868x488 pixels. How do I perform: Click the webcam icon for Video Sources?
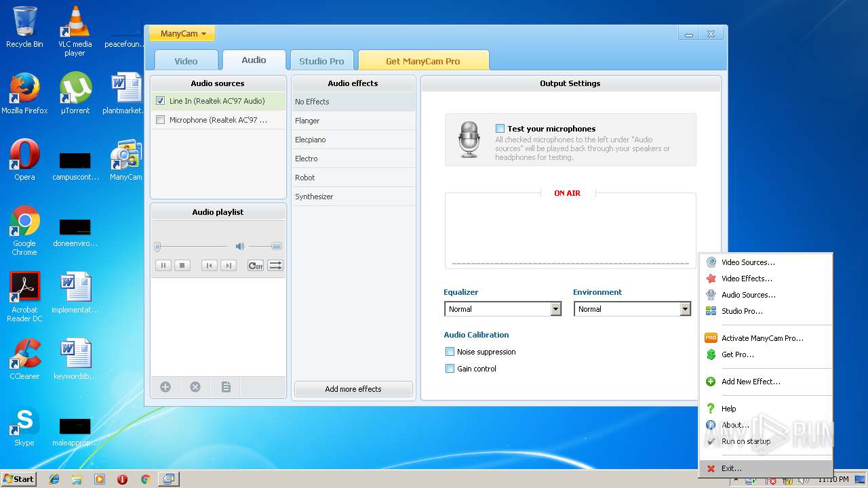711,262
